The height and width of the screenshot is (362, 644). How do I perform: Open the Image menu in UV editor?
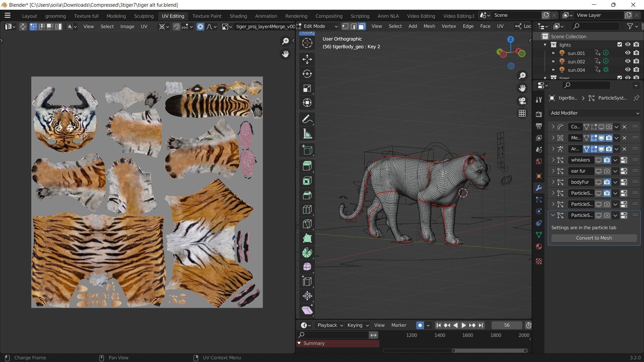[127, 26]
